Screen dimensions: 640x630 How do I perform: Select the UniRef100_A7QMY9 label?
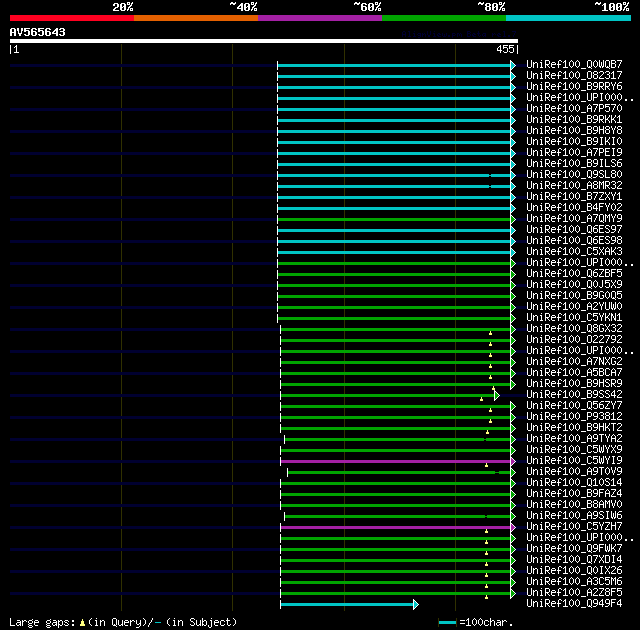[574, 219]
